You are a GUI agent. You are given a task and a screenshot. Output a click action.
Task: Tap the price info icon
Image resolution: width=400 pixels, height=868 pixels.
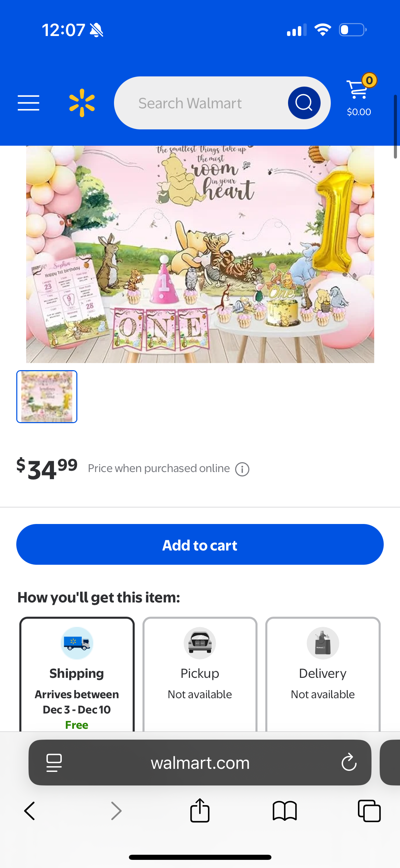(242, 470)
